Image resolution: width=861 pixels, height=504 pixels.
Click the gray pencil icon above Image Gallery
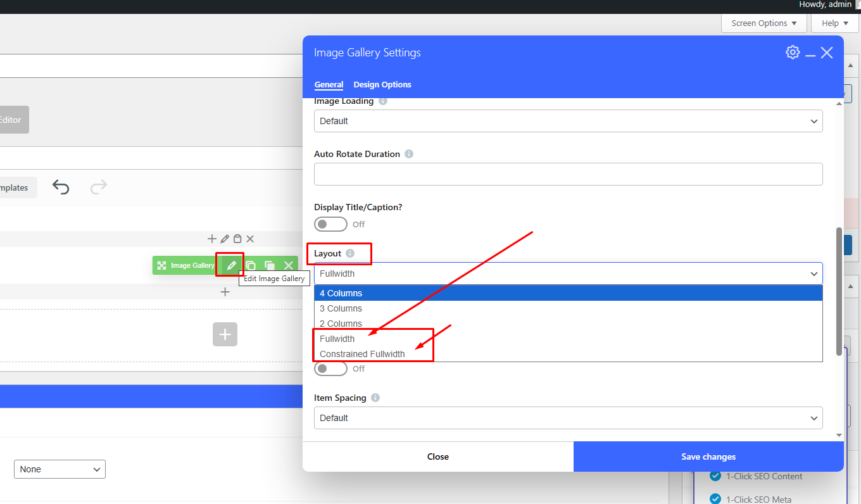pyautogui.click(x=225, y=239)
